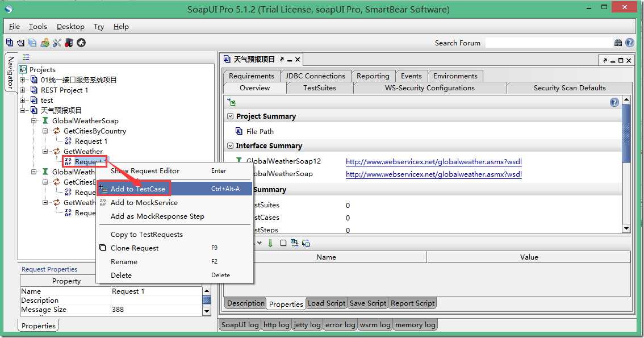Open the Try menu
This screenshot has height=338, width=644.
[99, 26]
